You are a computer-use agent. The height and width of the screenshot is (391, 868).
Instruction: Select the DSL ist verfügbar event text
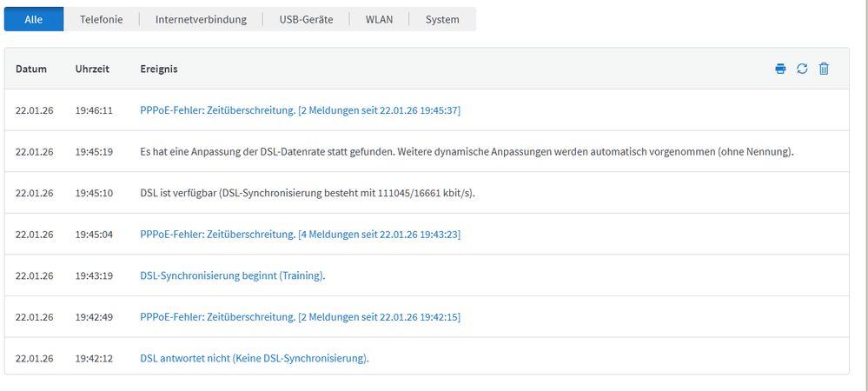[308, 193]
